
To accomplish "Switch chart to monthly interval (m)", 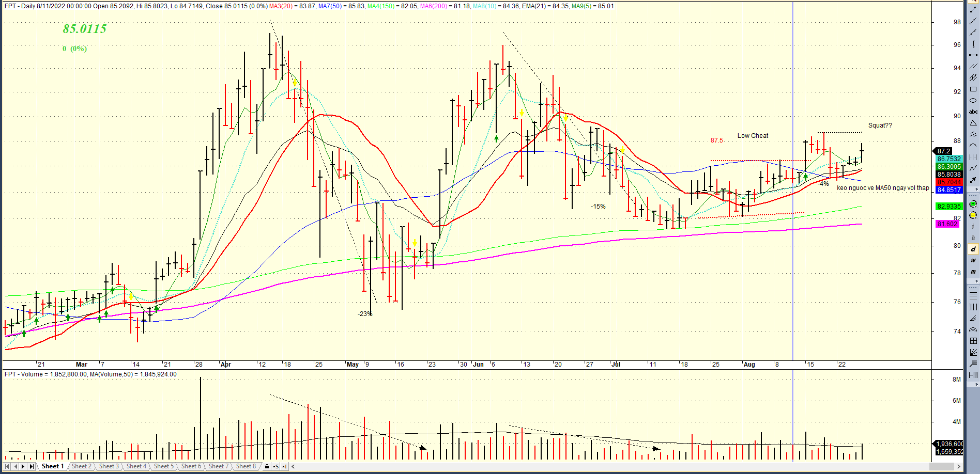I will [x=973, y=272].
